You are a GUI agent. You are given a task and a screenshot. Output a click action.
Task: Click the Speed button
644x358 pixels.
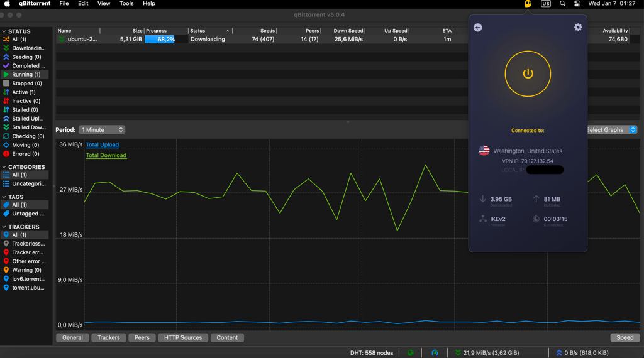[625, 337]
